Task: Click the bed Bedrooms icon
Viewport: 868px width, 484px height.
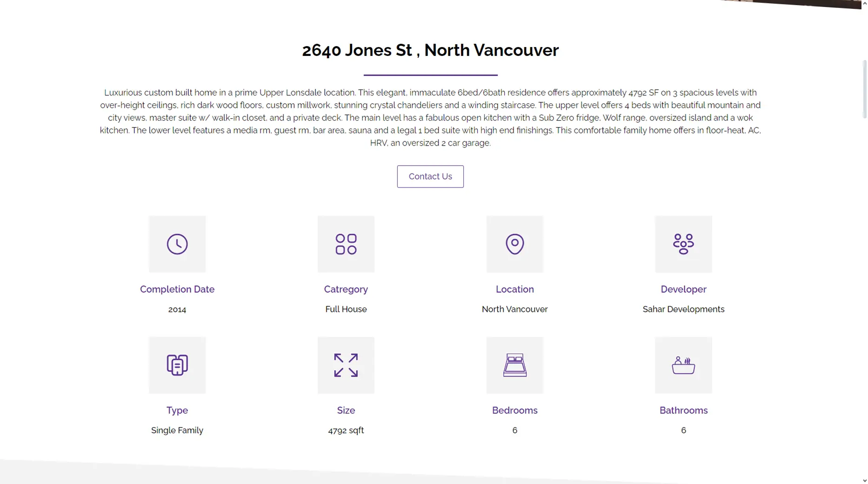Action: coord(515,365)
